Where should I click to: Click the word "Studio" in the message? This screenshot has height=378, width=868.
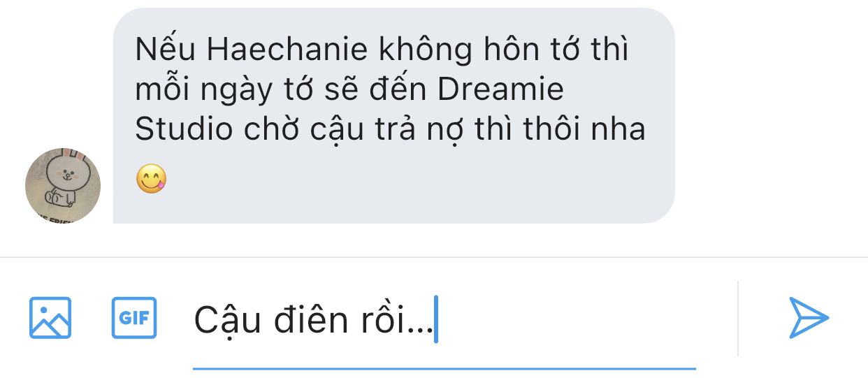(181, 131)
